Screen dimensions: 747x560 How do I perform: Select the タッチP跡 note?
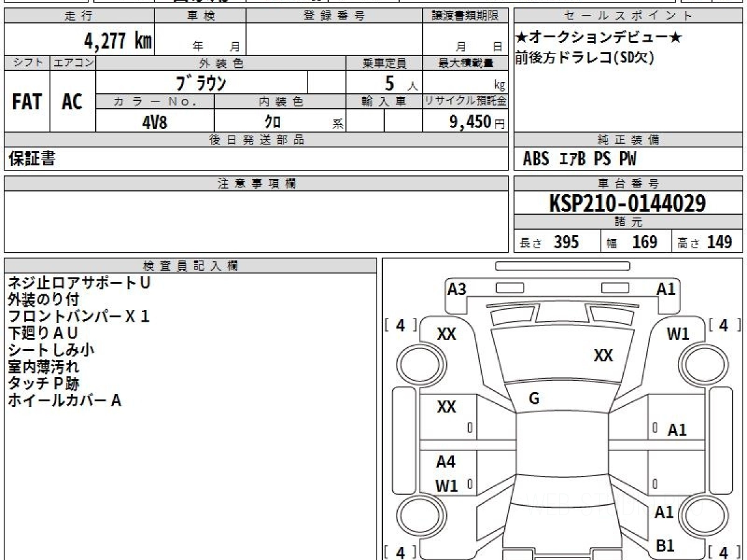pos(43,384)
